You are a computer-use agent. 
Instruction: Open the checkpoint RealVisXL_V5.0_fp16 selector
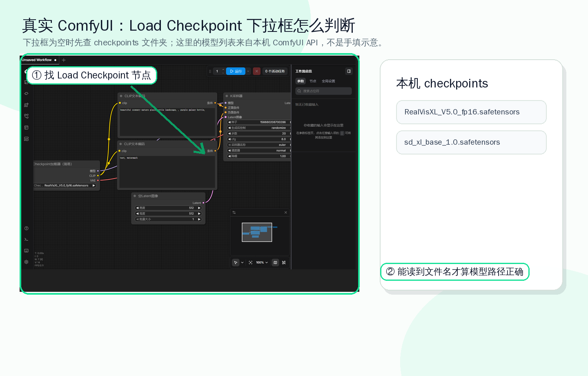tap(65, 186)
